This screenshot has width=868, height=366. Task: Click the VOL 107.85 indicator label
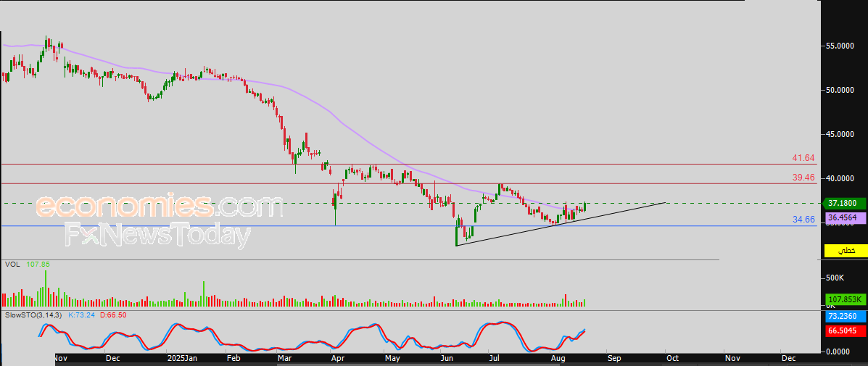(x=27, y=265)
